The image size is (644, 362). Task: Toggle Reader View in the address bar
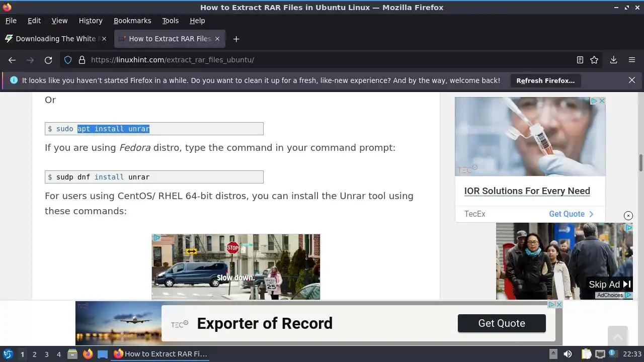click(x=580, y=60)
